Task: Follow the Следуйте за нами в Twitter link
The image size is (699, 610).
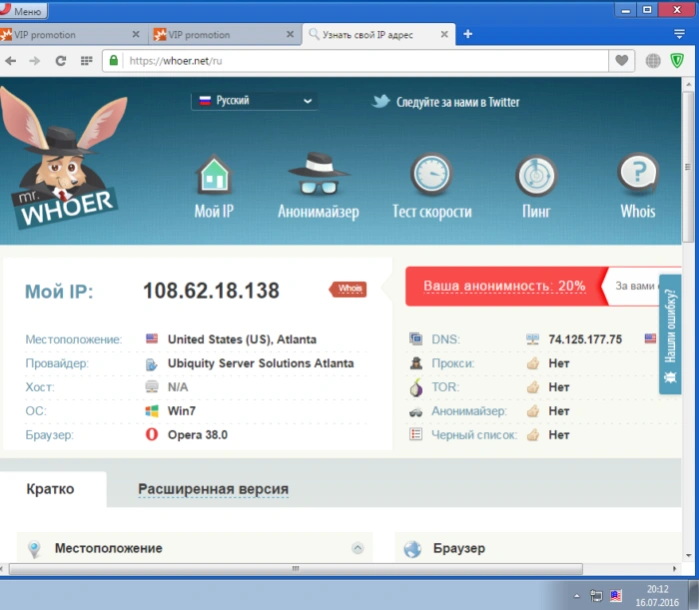Action: click(x=446, y=102)
